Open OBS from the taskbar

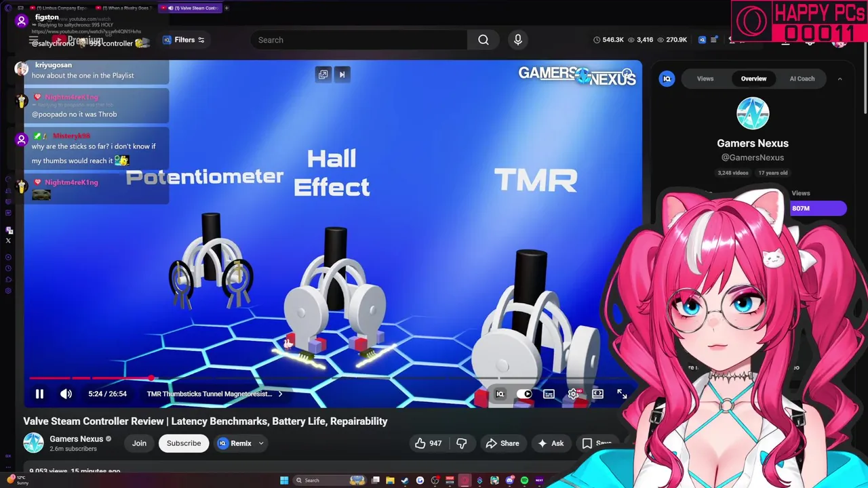click(x=435, y=481)
